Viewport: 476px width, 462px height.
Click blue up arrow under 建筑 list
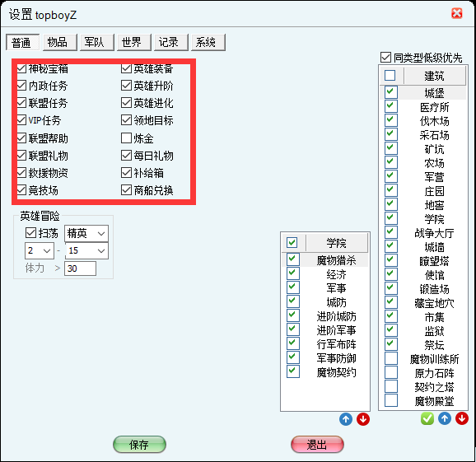pos(445,418)
